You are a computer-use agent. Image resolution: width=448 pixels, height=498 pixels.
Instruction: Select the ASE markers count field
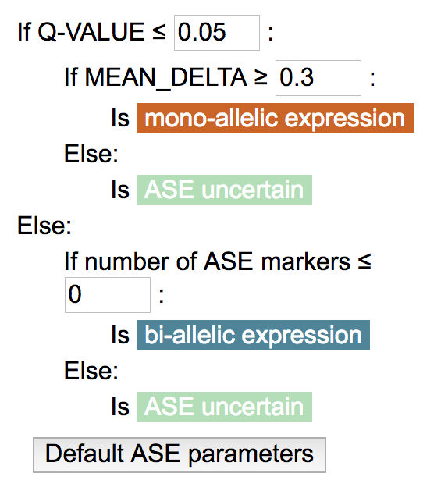(108, 295)
